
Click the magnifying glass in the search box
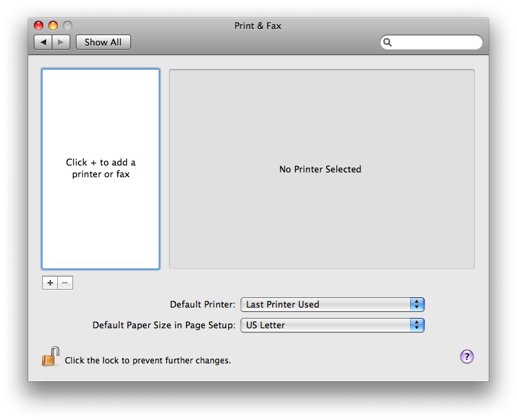(x=388, y=42)
